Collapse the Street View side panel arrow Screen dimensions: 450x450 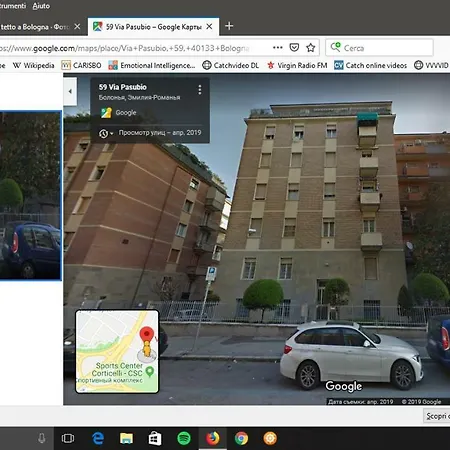(x=70, y=91)
